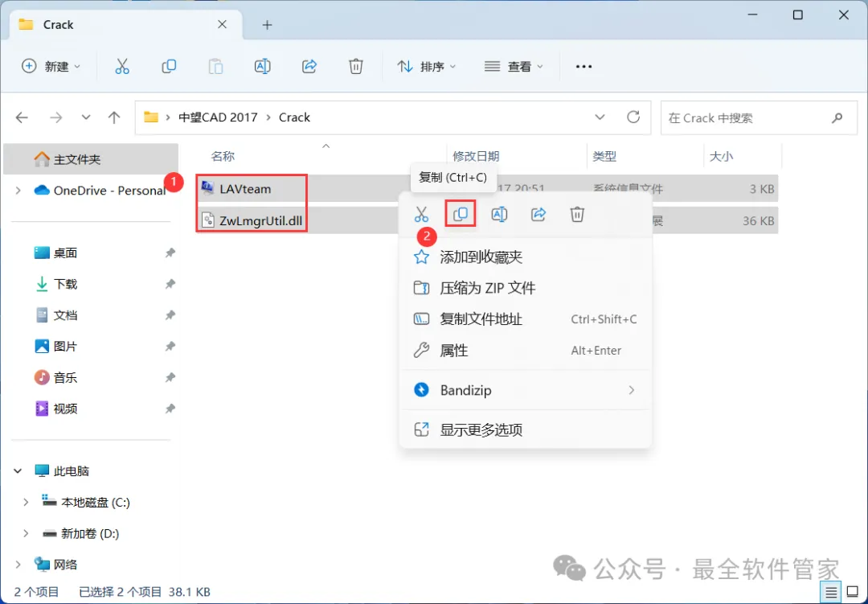This screenshot has height=604, width=868.
Task: Collapse 此电脑 tree node
Action: [x=18, y=471]
